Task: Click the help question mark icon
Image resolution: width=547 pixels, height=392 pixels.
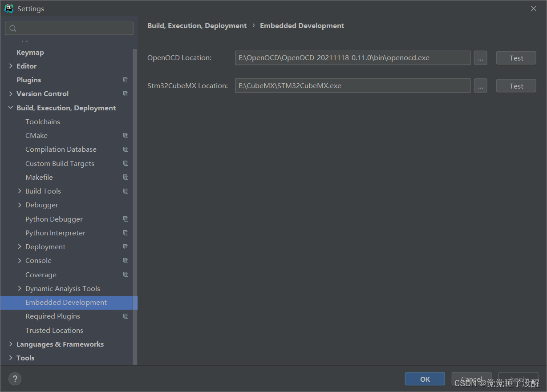Action: (x=15, y=379)
